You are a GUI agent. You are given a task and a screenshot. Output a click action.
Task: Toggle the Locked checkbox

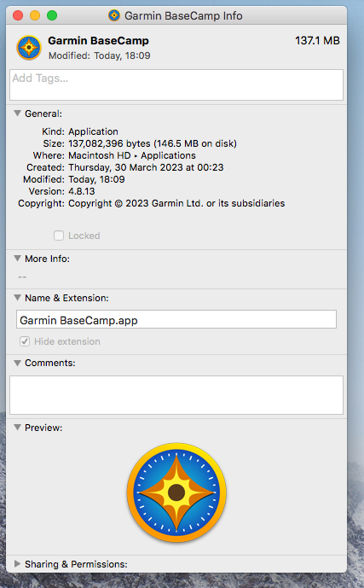tap(59, 236)
